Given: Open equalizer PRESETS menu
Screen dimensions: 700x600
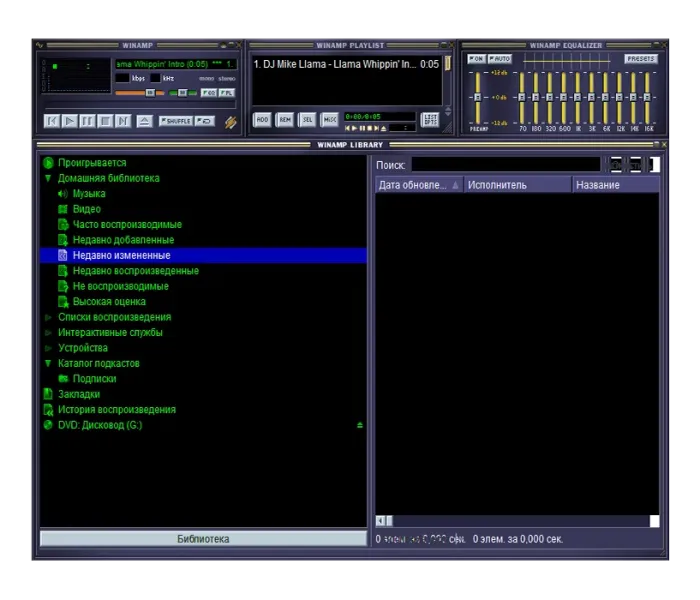Looking at the screenshot, I should tap(640, 59).
